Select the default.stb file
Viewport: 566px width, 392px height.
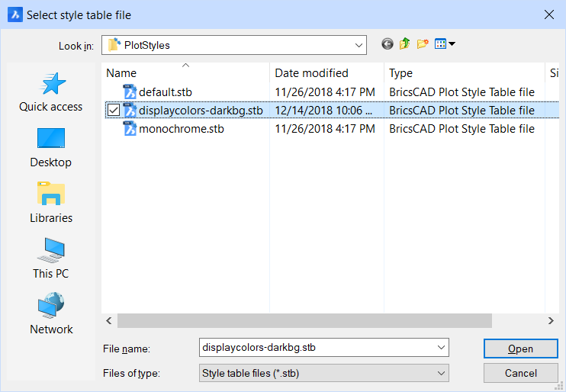click(x=165, y=92)
